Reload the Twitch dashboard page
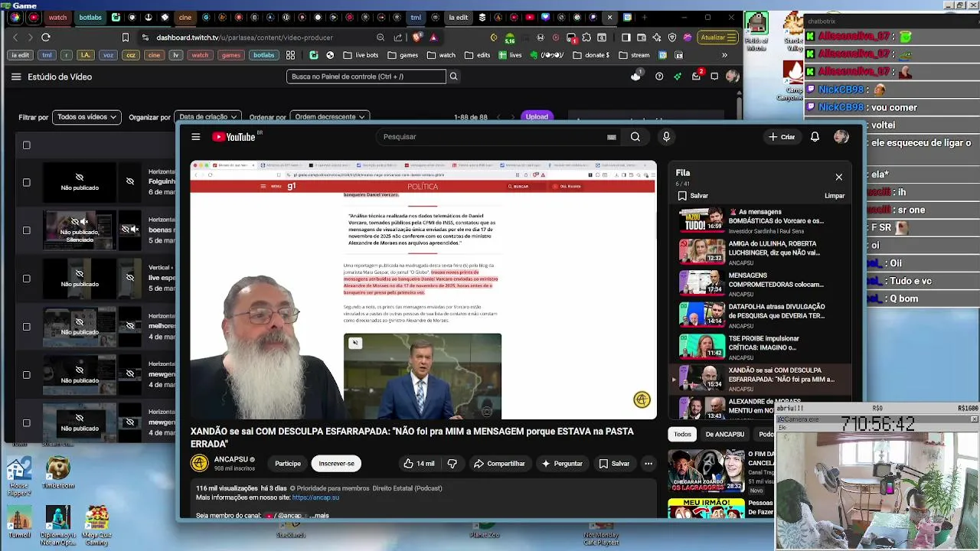980x551 pixels. tap(46, 37)
